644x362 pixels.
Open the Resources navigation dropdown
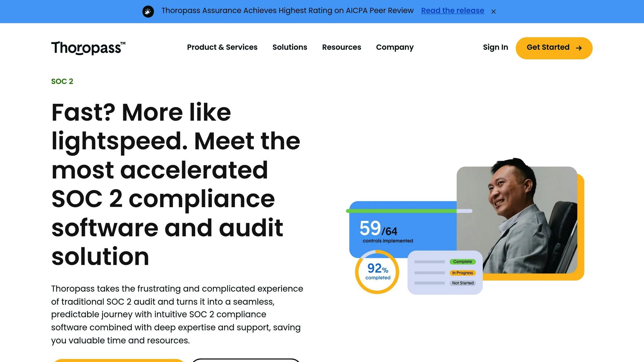[341, 47]
